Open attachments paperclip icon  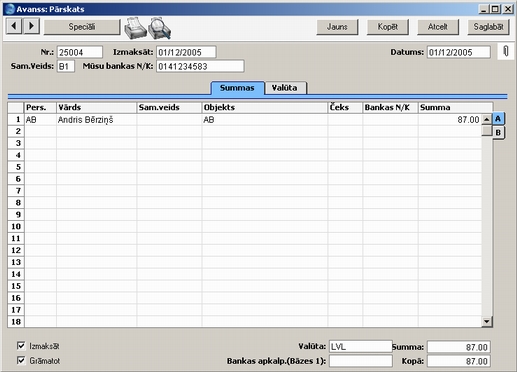pos(506,51)
